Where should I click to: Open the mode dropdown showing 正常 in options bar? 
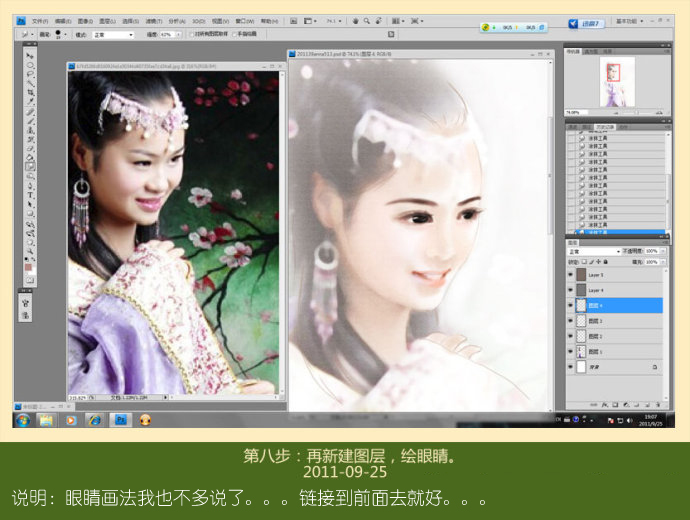(113, 35)
